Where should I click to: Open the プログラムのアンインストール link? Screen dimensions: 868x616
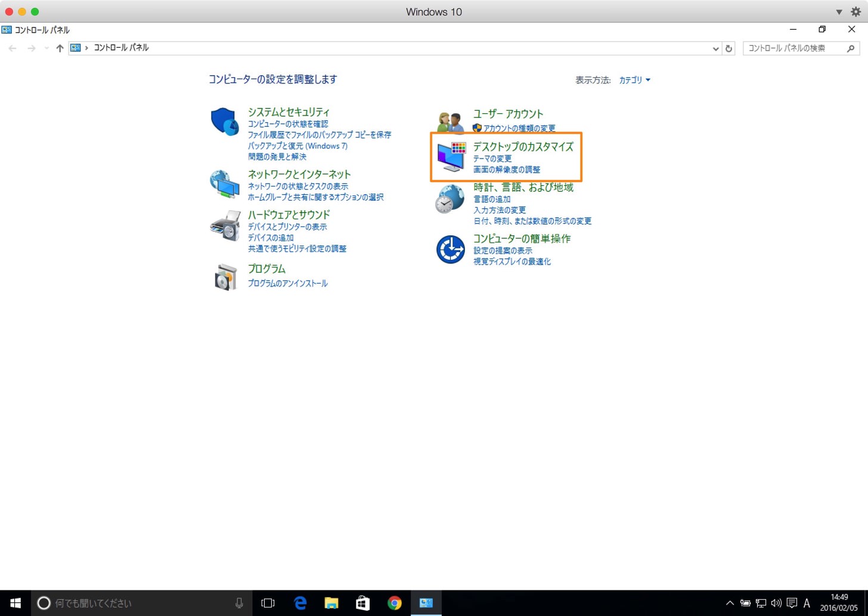[x=287, y=284]
